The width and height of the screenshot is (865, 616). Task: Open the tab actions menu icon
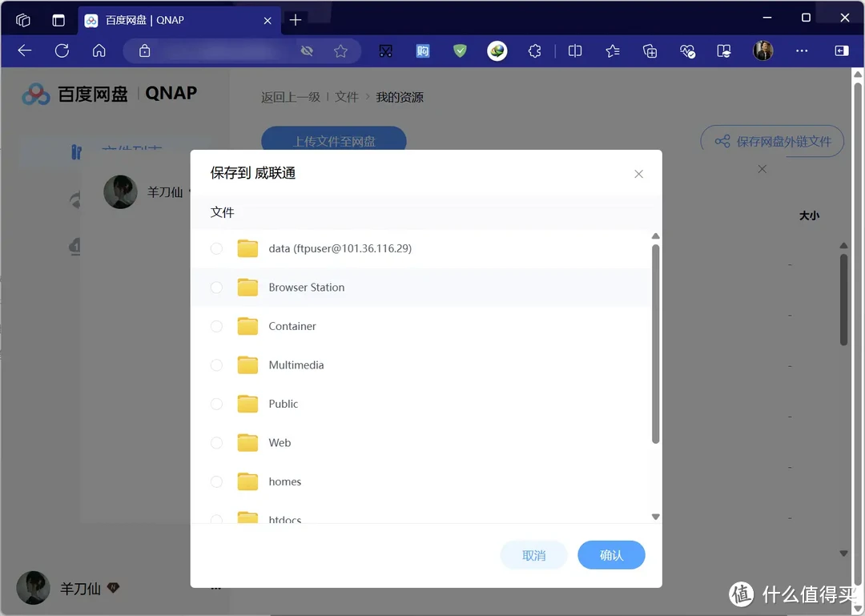(58, 20)
